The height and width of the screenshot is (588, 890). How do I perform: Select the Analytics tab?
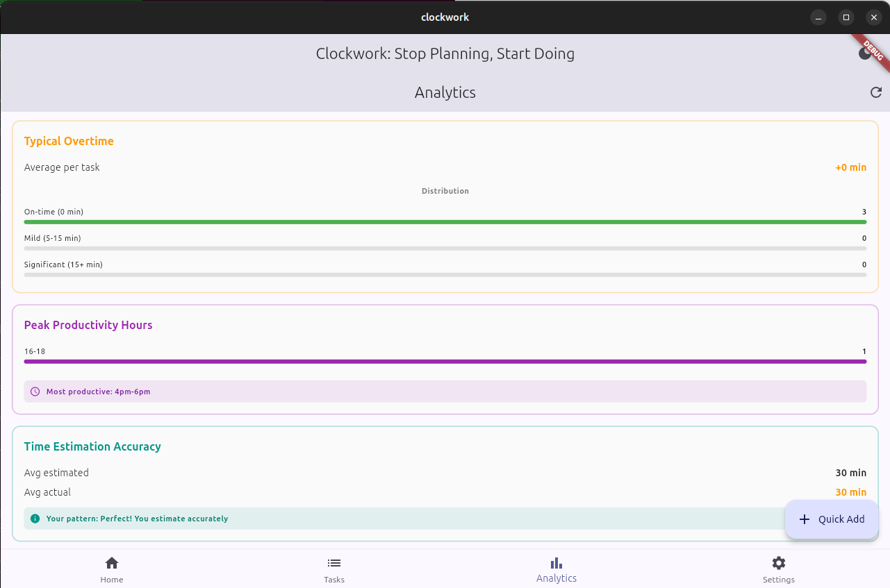coord(557,569)
